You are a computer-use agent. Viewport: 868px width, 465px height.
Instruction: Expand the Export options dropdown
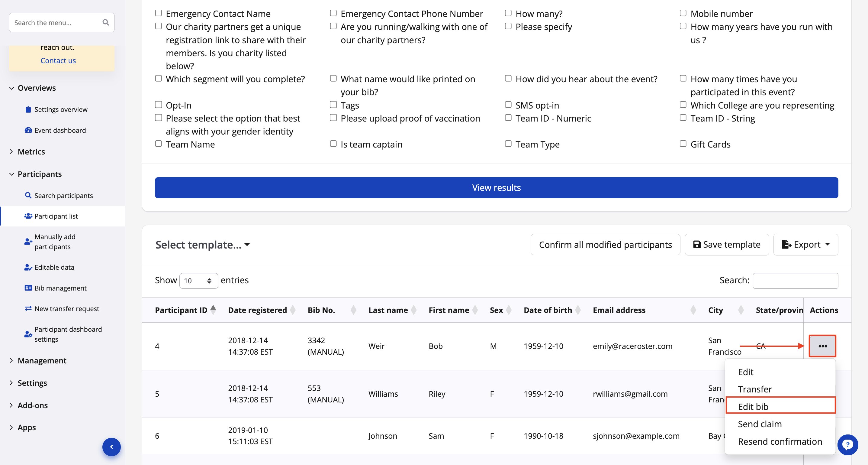click(806, 245)
